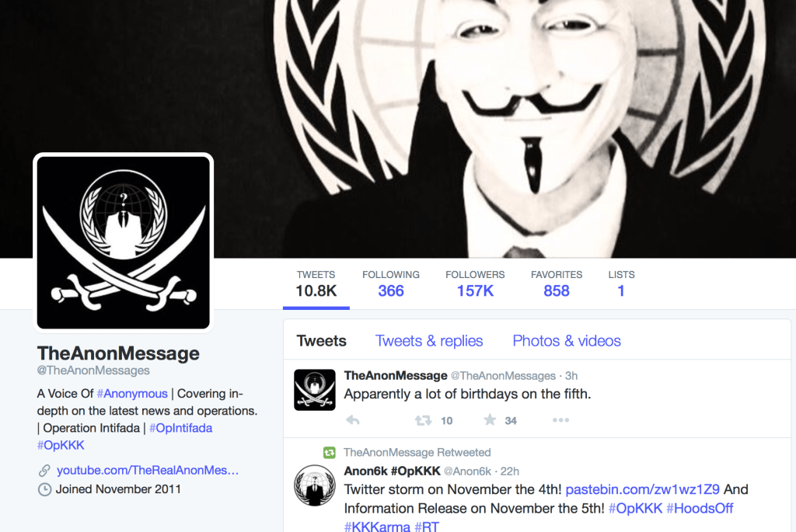
Task: View the 157K Followers list
Action: point(475,283)
